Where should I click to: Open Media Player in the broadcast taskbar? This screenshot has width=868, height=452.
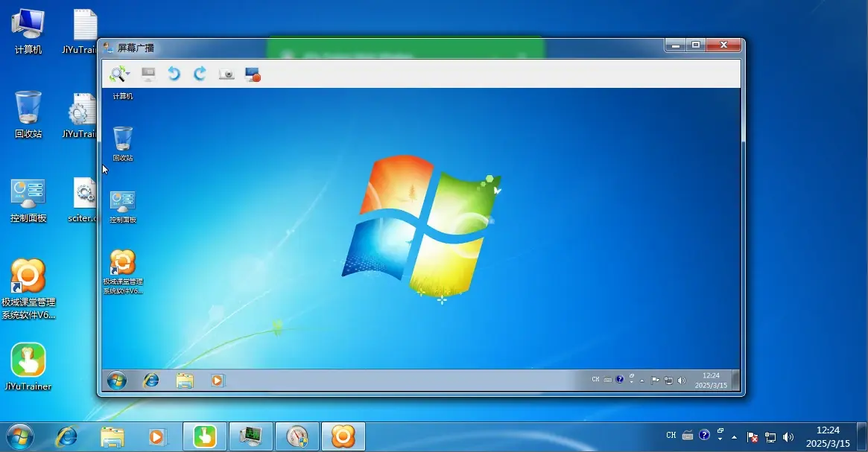217,381
